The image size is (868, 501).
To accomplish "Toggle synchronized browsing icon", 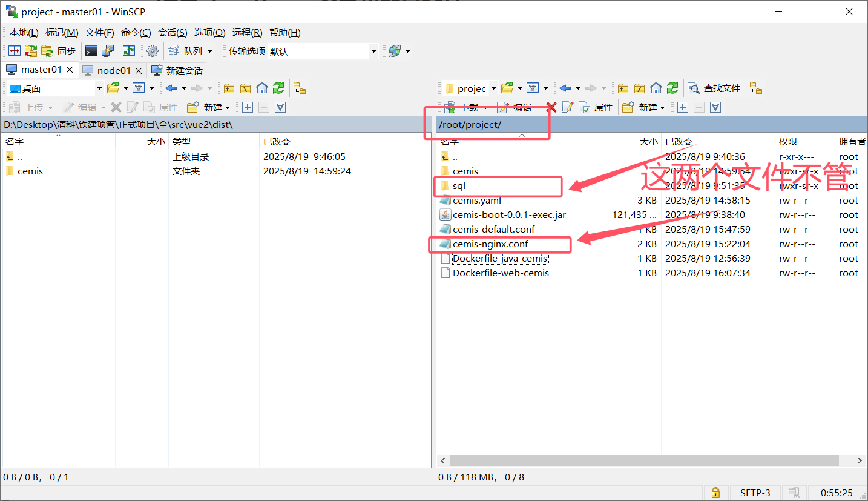I will click(129, 51).
